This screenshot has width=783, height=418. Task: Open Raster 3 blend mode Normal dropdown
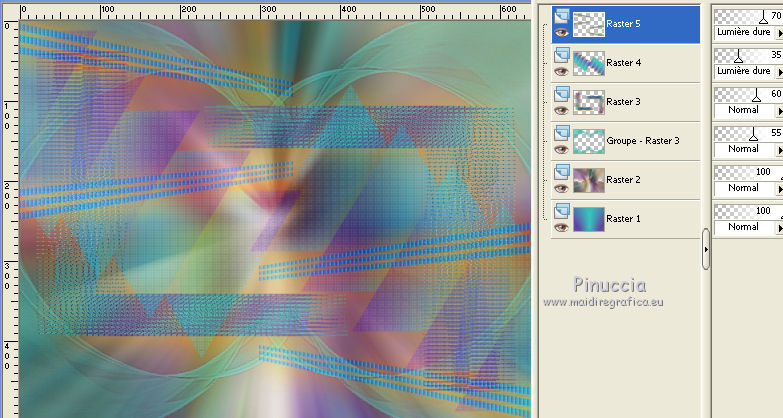[x=749, y=110]
